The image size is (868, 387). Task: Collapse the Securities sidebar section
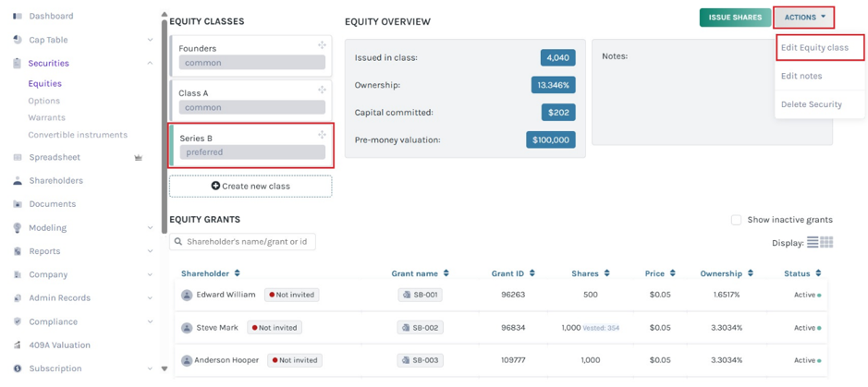[150, 64]
